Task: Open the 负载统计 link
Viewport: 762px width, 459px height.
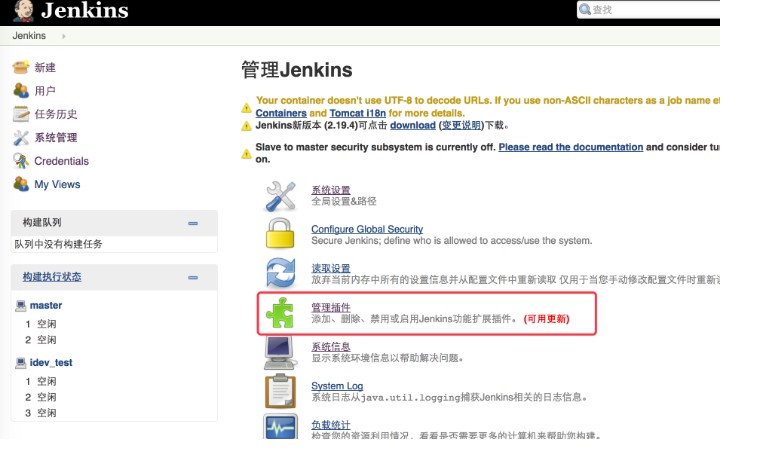Action: click(x=331, y=425)
